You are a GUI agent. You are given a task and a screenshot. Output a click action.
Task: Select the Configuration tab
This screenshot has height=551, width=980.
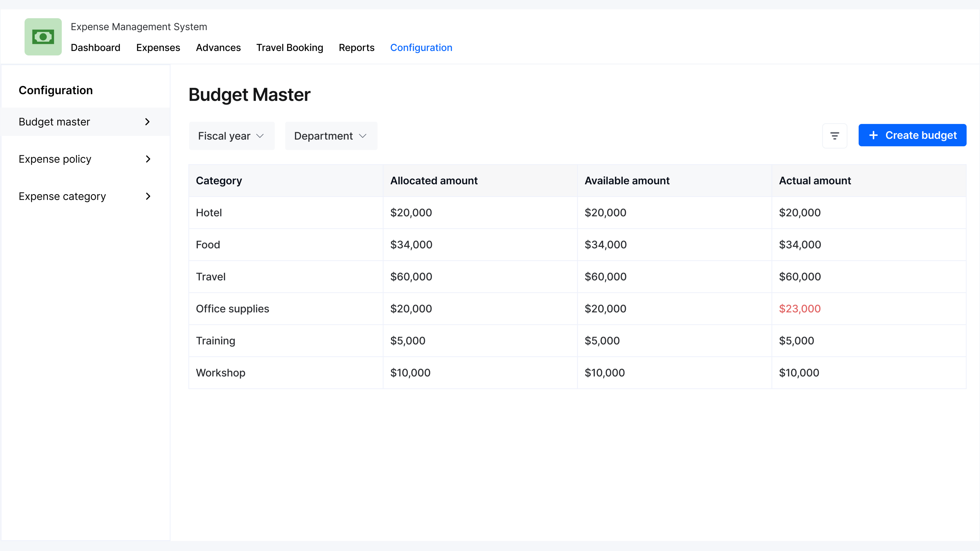click(x=421, y=48)
